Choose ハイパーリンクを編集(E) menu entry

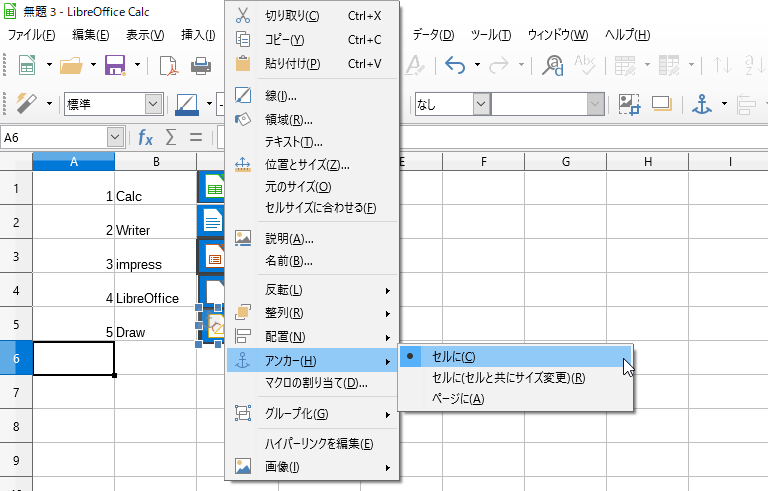point(312,443)
